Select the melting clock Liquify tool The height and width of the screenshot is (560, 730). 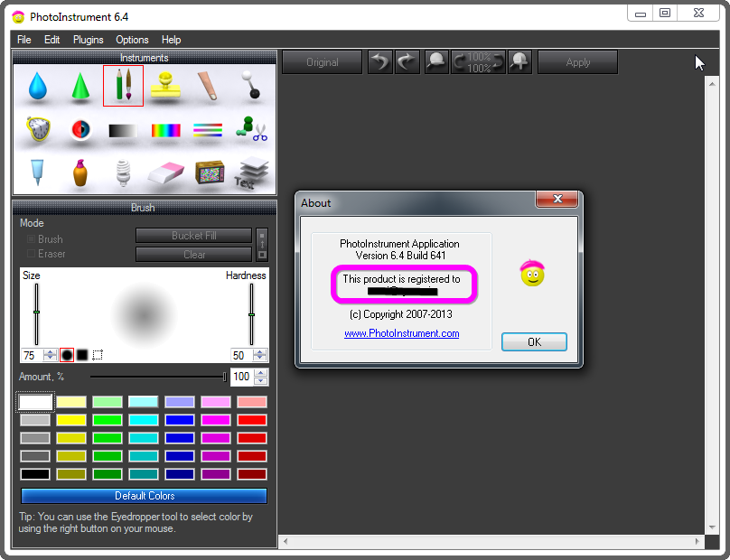coord(38,129)
